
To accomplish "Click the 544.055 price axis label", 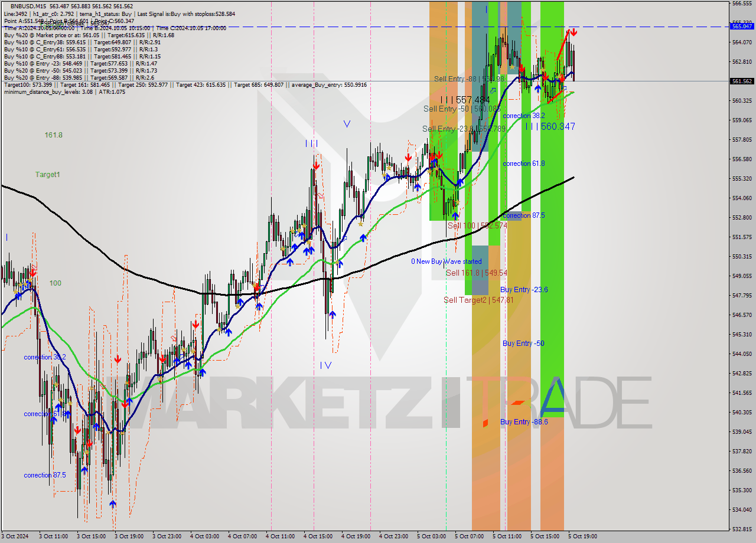I will (742, 354).
